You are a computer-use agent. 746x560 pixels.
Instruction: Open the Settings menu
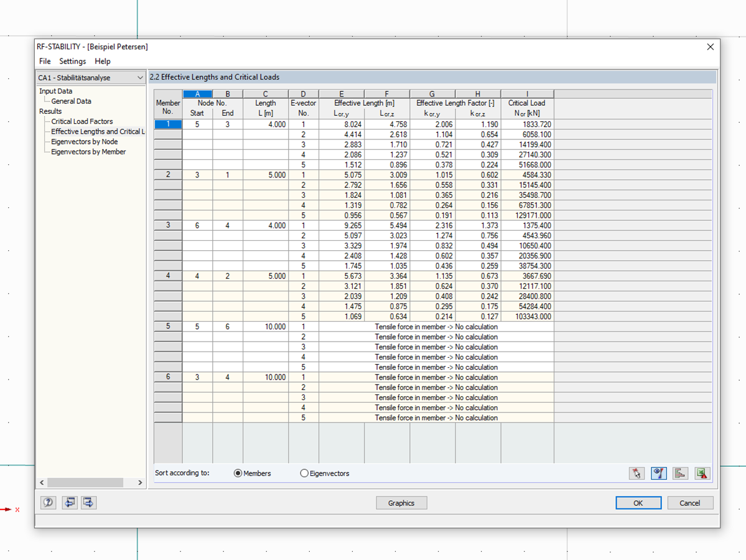pos(72,62)
